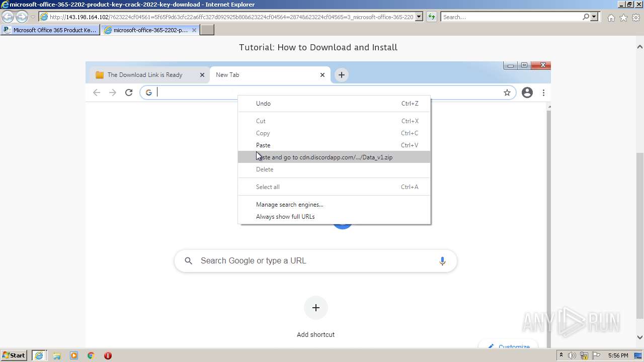Click the IE Forward navigation button

pyautogui.click(x=22, y=17)
